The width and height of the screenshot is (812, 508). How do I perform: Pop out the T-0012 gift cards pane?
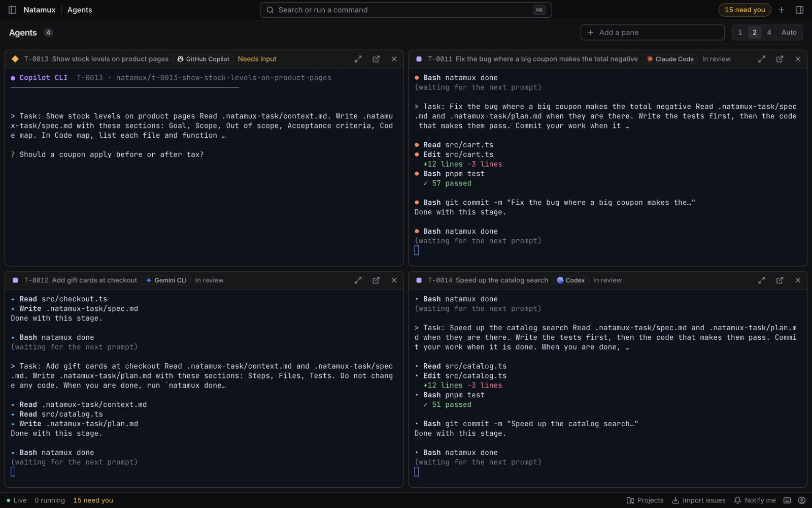click(376, 280)
